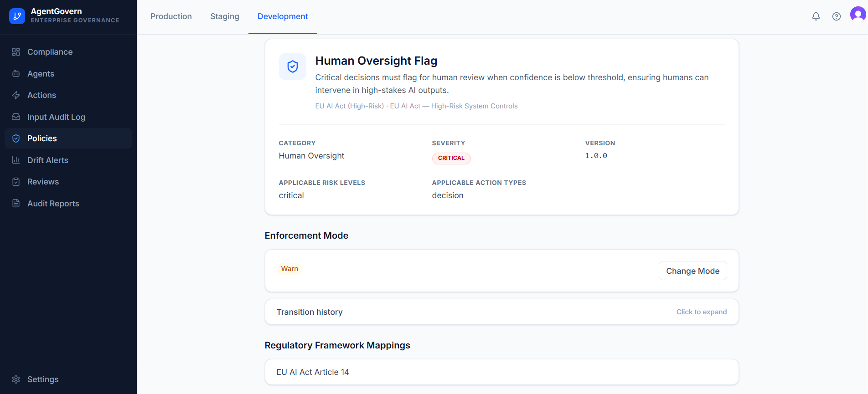Switch to the Production tab

pyautogui.click(x=171, y=16)
